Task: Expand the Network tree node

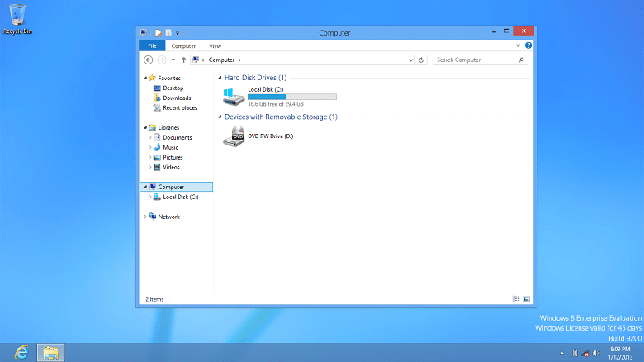Action: tap(145, 217)
